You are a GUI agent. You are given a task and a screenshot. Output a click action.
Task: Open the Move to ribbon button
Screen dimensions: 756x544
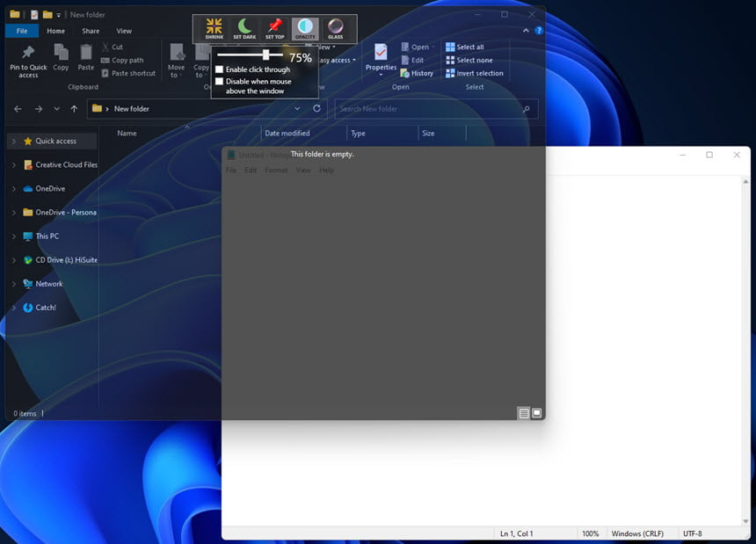click(x=176, y=62)
